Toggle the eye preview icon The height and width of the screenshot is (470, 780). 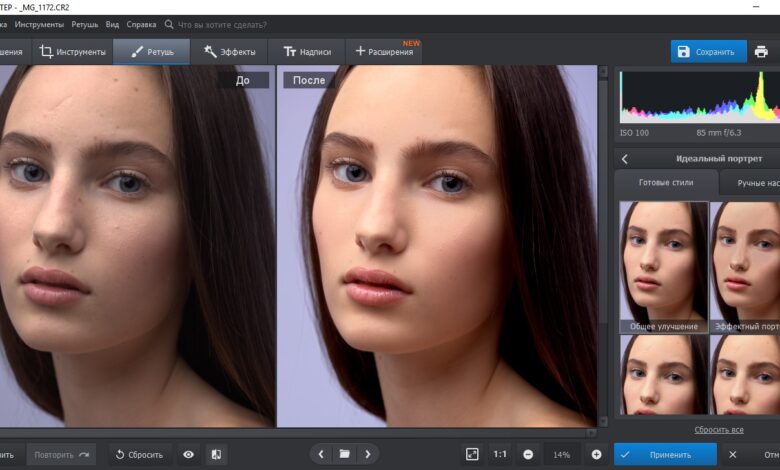[x=188, y=454]
